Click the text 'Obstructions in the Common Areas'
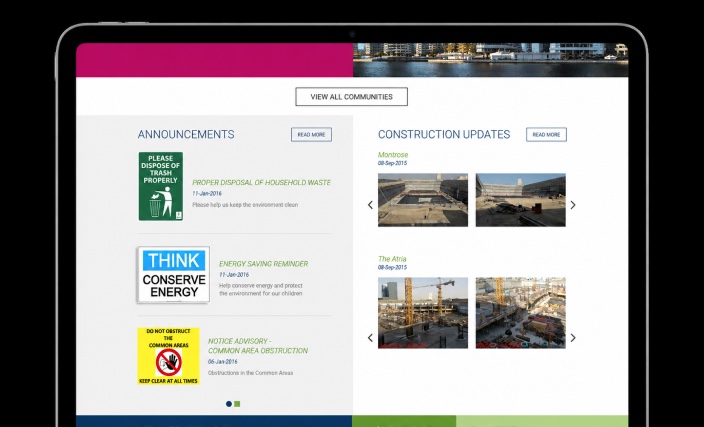704x427 pixels. coord(251,373)
